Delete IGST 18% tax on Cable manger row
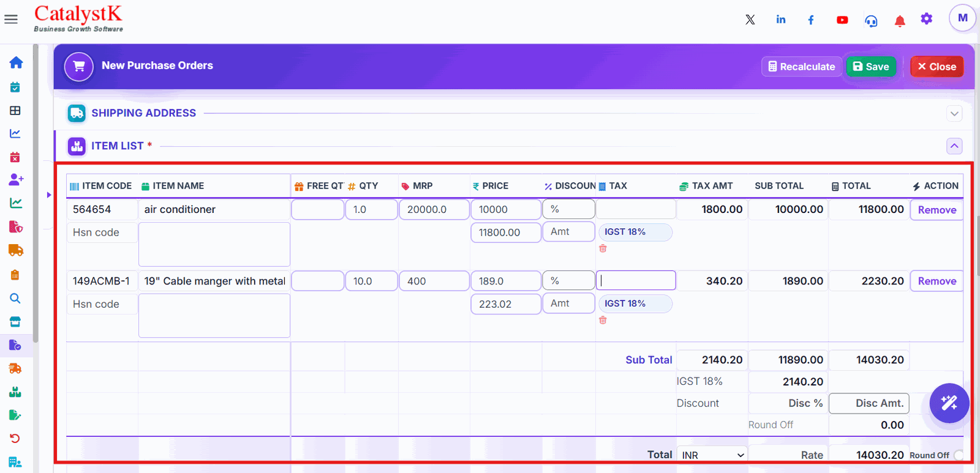The image size is (980, 473). pos(603,320)
